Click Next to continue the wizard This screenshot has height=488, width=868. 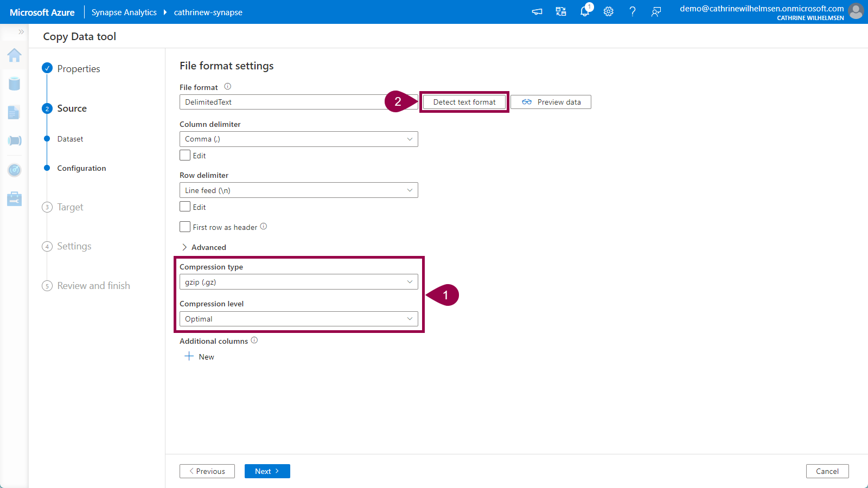267,471
